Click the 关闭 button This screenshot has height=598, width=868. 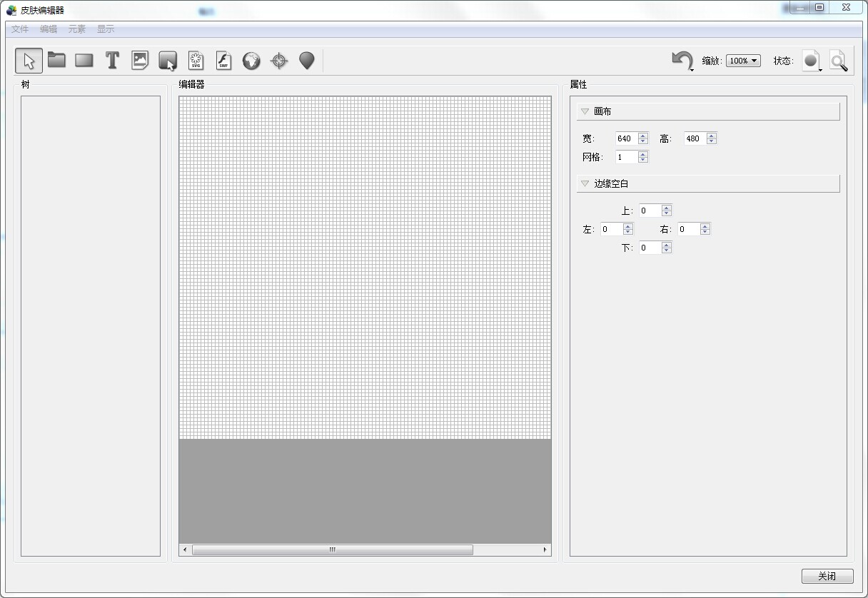(x=827, y=576)
